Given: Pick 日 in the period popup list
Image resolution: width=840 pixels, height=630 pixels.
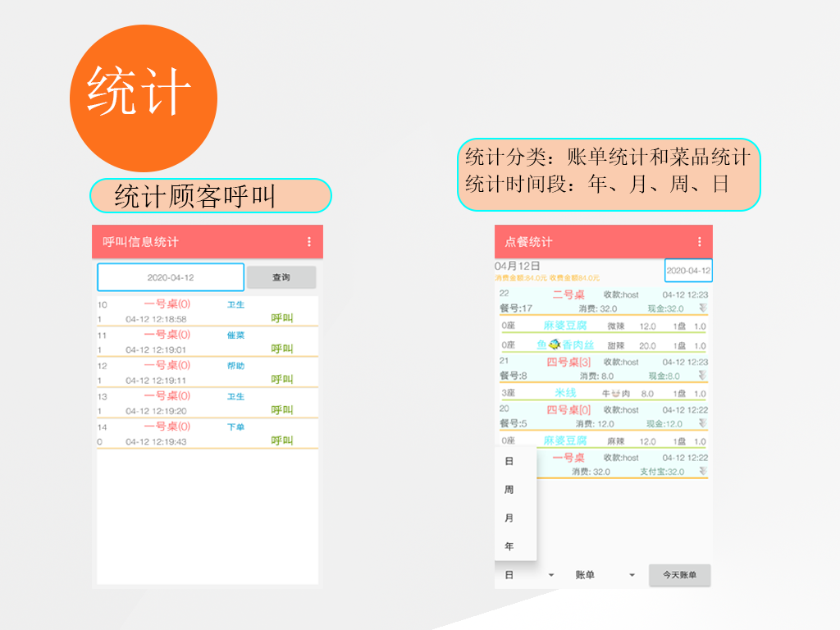Looking at the screenshot, I should 509,461.
